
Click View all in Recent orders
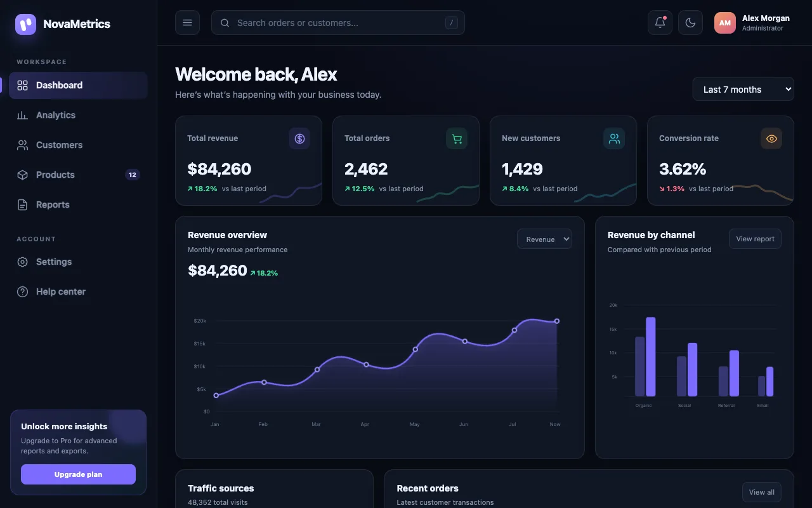click(x=761, y=492)
